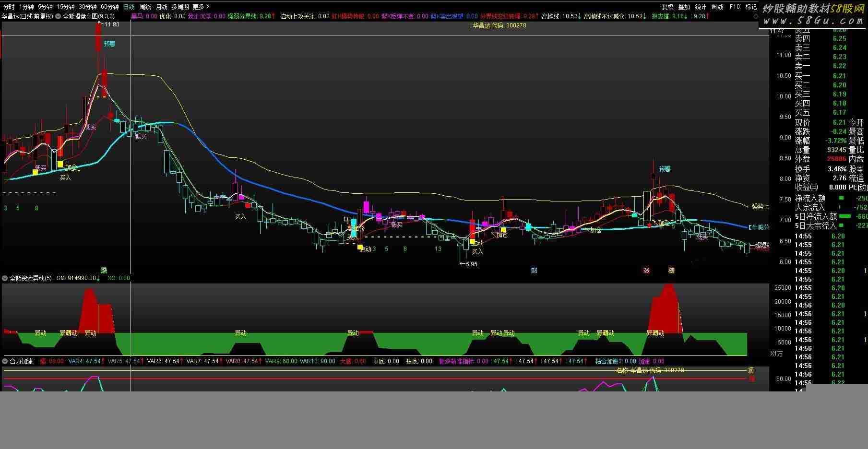This screenshot has height=449, width=868.
Task: Select the 1分钟 period tab
Action: click(x=26, y=7)
